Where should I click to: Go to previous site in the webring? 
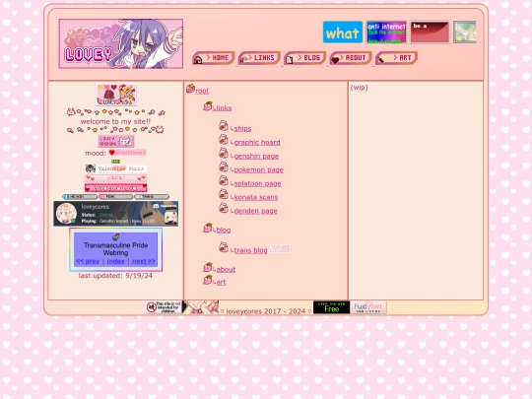[88, 261]
